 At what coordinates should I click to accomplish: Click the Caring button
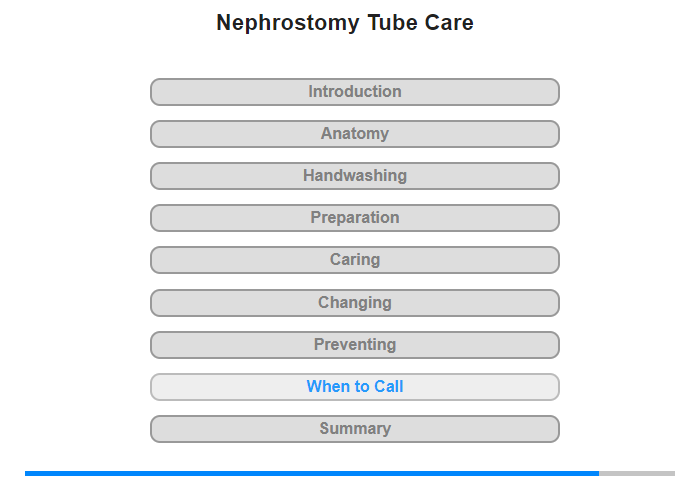[355, 260]
